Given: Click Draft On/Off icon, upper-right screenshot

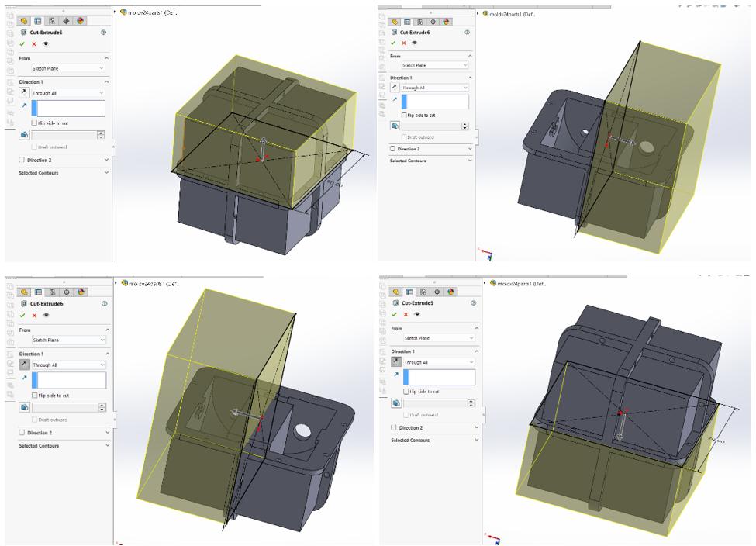Looking at the screenshot, I should (395, 126).
